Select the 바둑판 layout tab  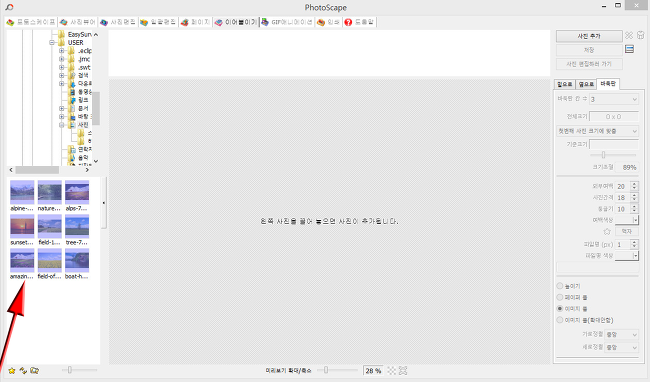608,84
